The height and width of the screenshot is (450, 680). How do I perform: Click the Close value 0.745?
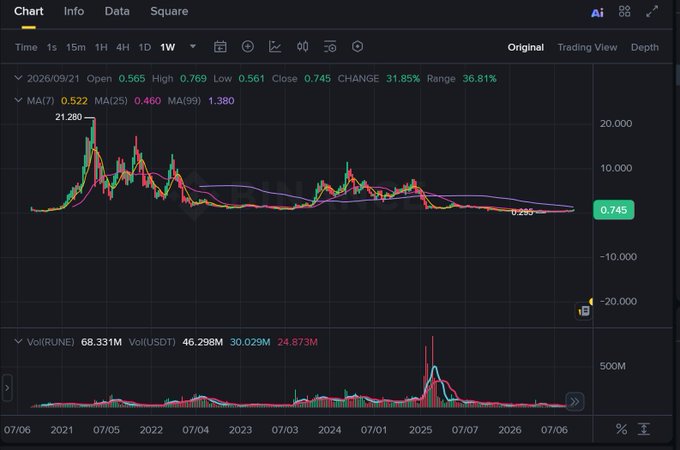317,78
